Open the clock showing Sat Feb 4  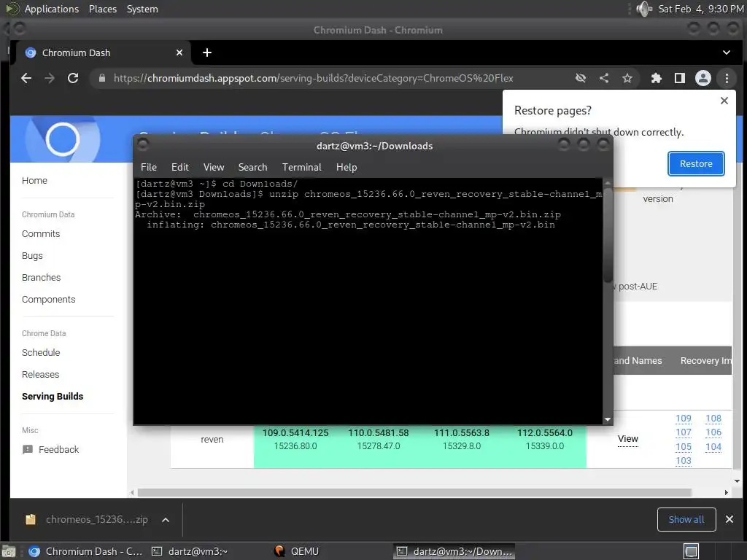point(700,9)
